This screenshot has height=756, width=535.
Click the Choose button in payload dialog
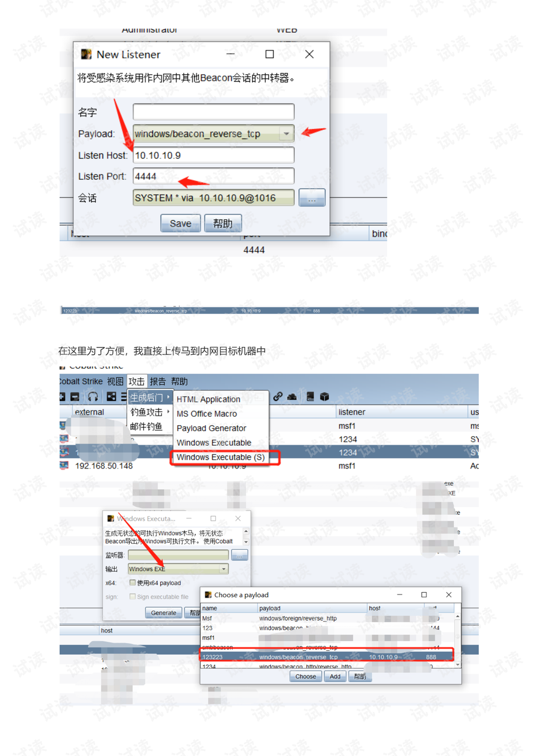coord(305,676)
